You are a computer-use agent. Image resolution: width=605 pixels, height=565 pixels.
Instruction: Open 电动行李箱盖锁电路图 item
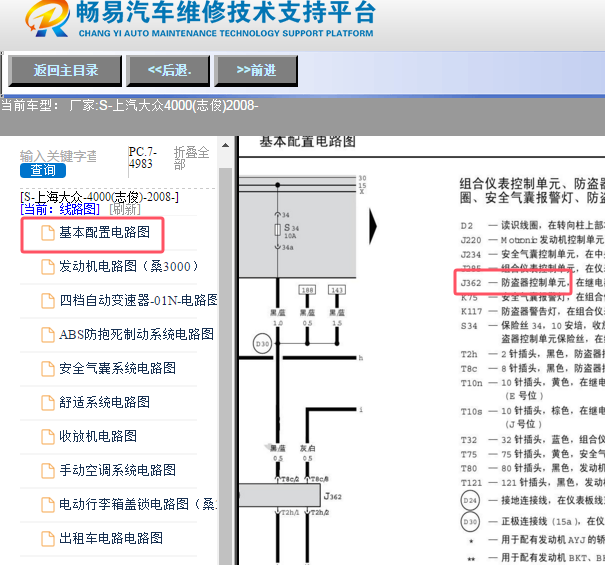pyautogui.click(x=138, y=504)
